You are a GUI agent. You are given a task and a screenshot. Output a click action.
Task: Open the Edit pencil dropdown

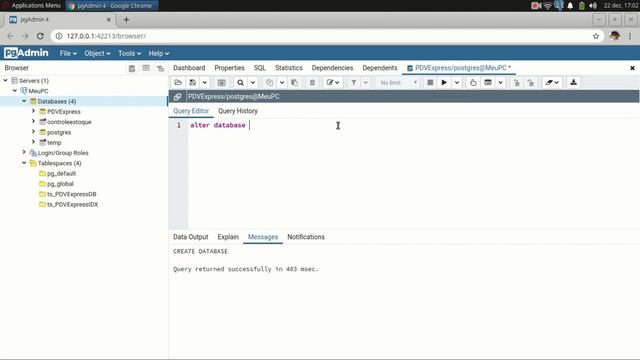click(x=333, y=82)
